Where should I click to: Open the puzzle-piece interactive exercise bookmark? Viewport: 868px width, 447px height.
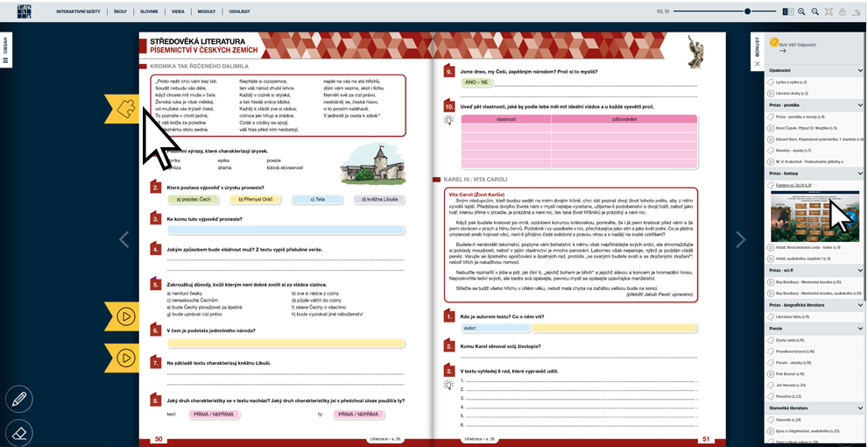tap(123, 109)
